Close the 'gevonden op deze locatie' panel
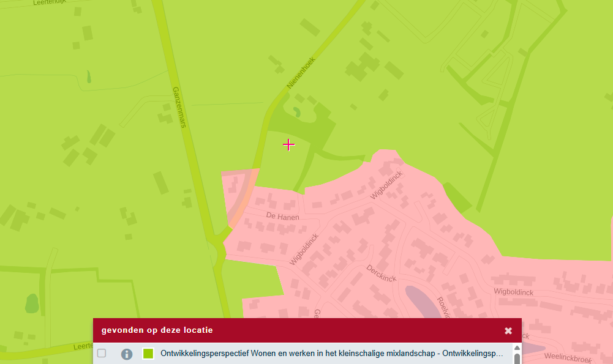613x364 pixels. pos(508,331)
